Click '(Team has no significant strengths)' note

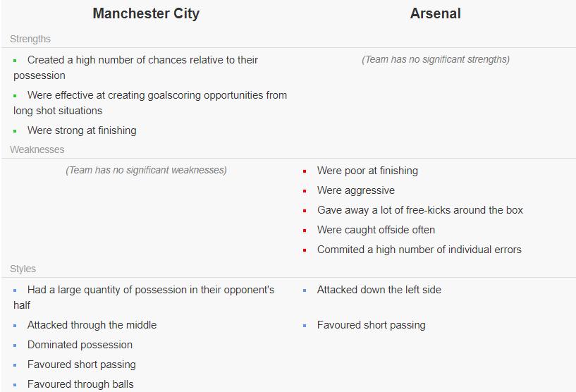435,59
